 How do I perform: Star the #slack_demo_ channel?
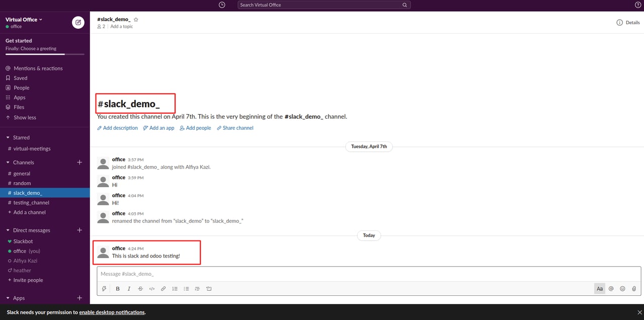(136, 20)
